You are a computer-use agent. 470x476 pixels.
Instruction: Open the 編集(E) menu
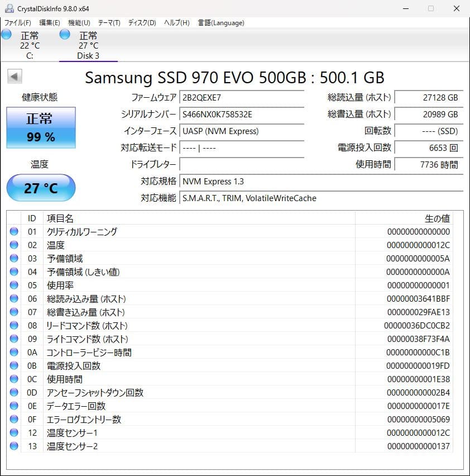tap(50, 23)
